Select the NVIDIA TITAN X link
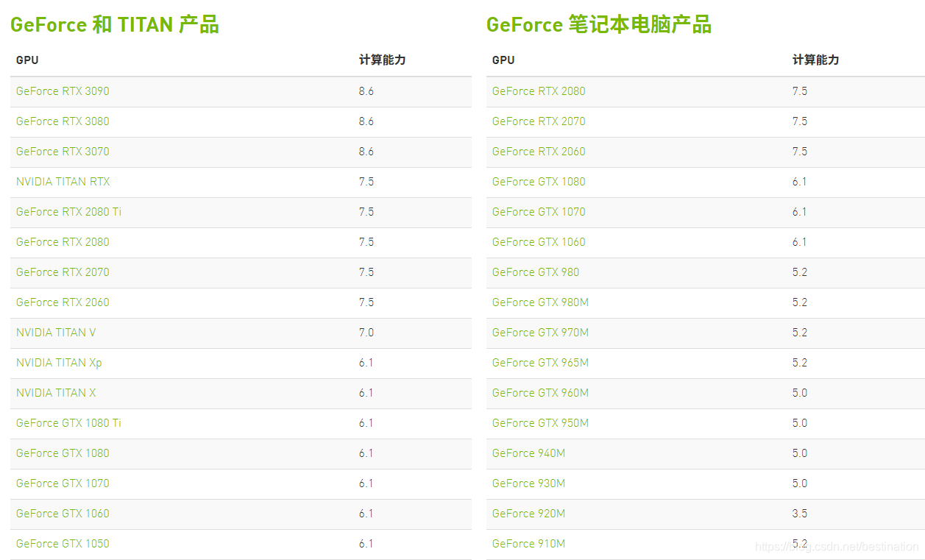This screenshot has width=925, height=560. click(56, 393)
